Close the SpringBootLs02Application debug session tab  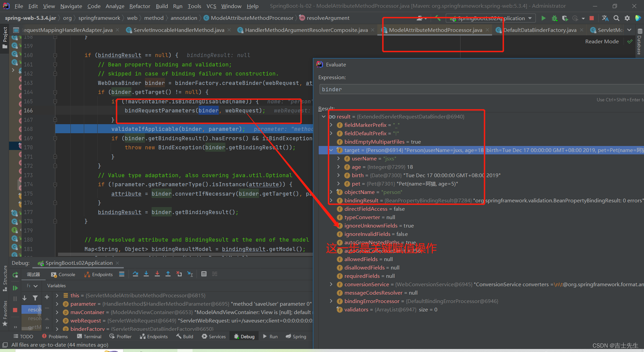(x=117, y=263)
